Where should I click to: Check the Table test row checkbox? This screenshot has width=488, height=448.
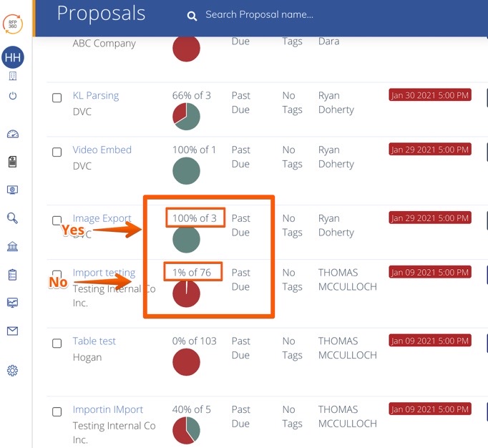pos(57,344)
